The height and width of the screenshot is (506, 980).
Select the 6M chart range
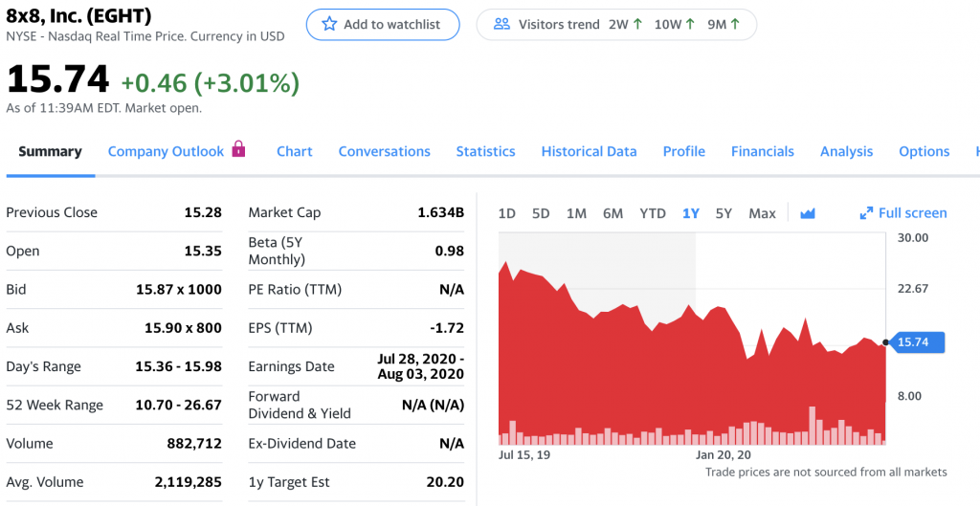(612, 213)
